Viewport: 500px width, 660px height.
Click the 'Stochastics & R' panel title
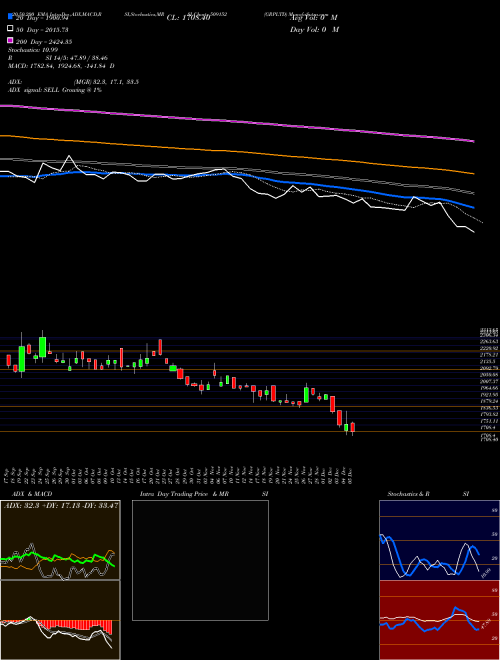coord(408,494)
